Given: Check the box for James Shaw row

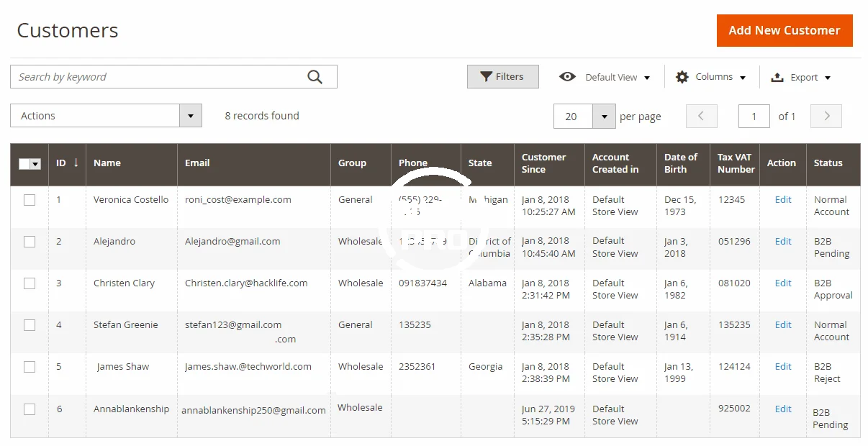Looking at the screenshot, I should point(30,367).
